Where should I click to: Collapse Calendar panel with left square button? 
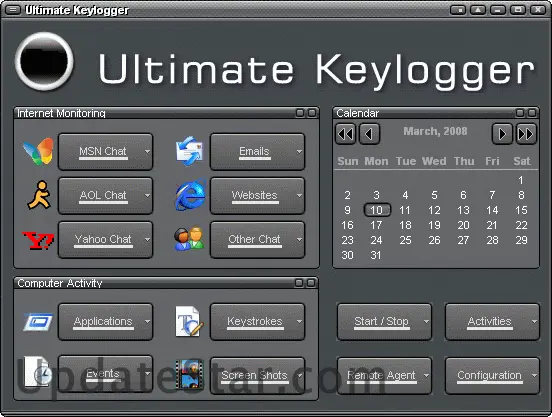click(x=520, y=113)
